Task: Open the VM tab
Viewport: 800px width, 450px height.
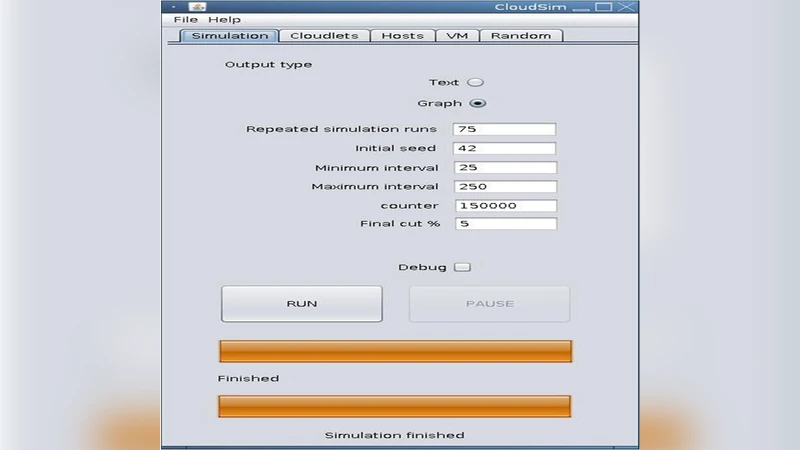Action: [457, 36]
